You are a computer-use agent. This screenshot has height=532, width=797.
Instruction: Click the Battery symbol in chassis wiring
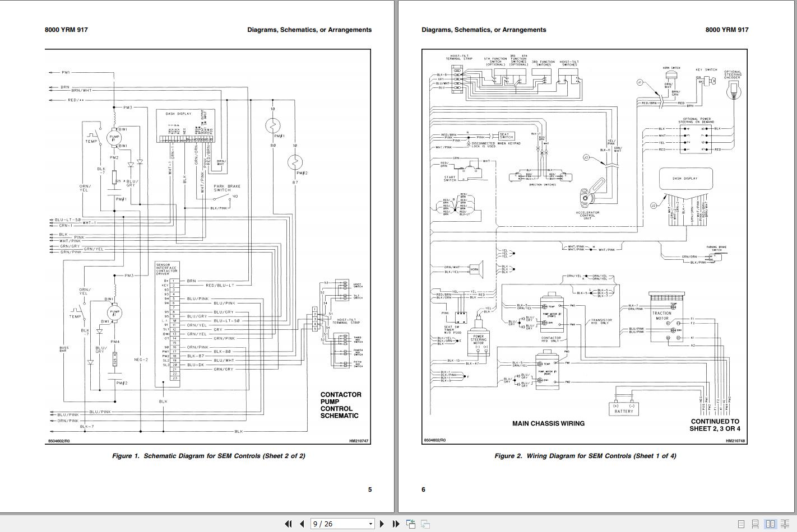(x=624, y=407)
